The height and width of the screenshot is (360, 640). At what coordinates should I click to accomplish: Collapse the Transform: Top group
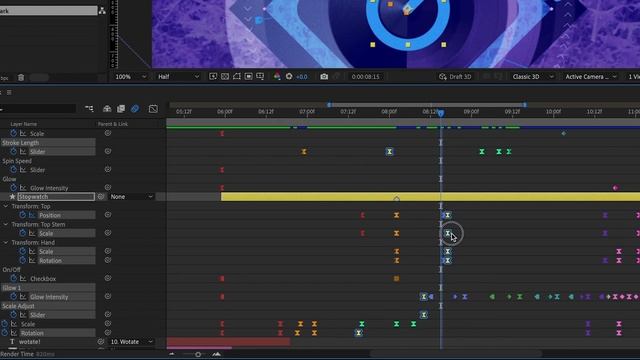click(x=6, y=206)
